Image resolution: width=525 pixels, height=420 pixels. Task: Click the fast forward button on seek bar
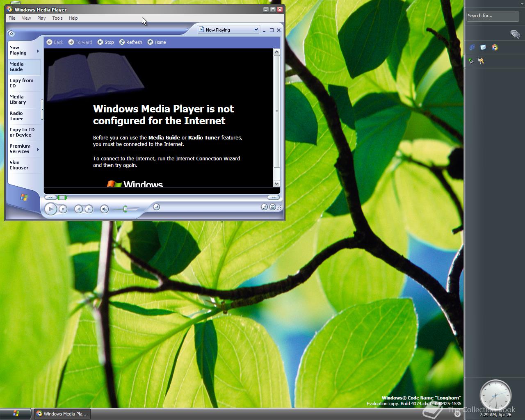tap(274, 198)
